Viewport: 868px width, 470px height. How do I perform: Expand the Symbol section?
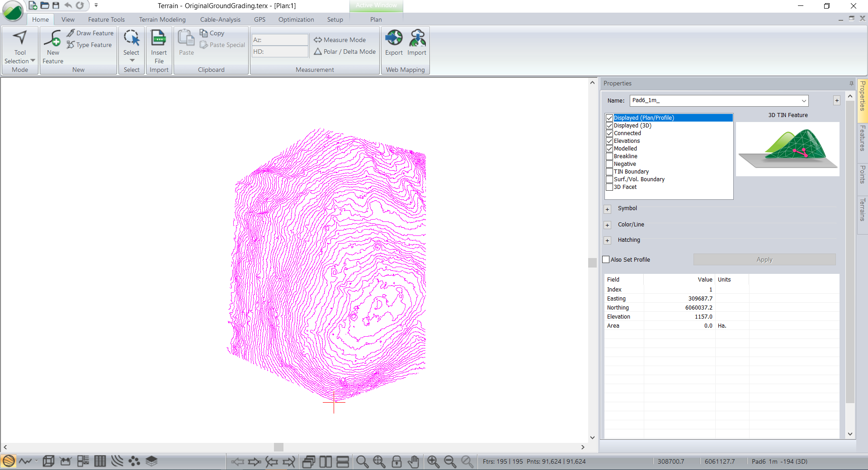tap(608, 209)
